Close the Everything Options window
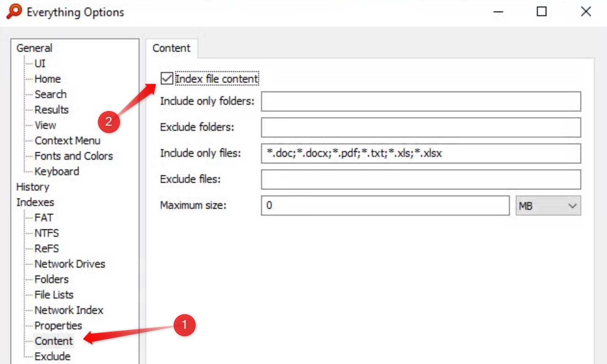The width and height of the screenshot is (607, 364). [x=586, y=12]
